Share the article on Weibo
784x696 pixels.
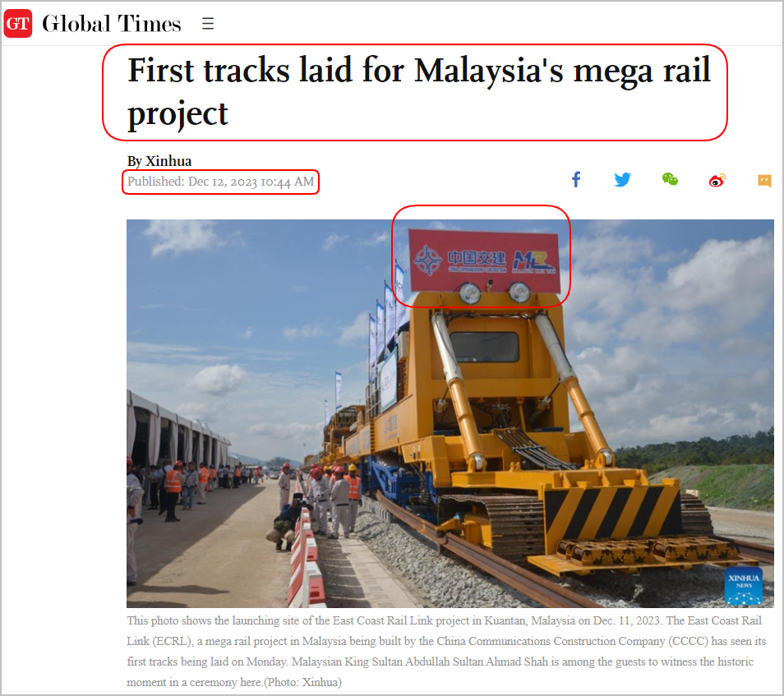717,180
